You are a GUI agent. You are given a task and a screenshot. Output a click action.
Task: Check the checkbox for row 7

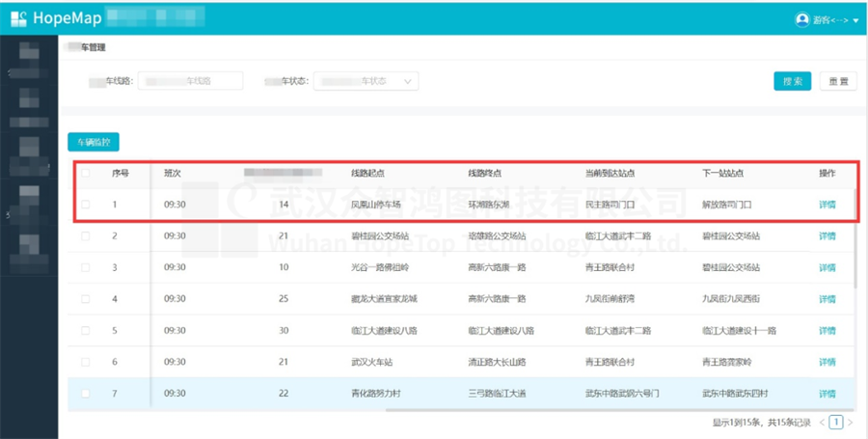(x=85, y=394)
